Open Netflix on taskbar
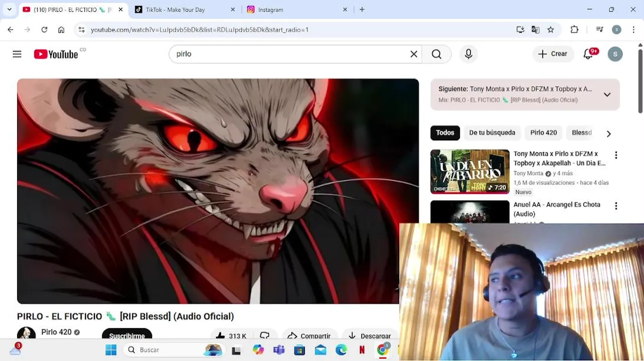Viewport: 644px width, 361px height. [362, 350]
